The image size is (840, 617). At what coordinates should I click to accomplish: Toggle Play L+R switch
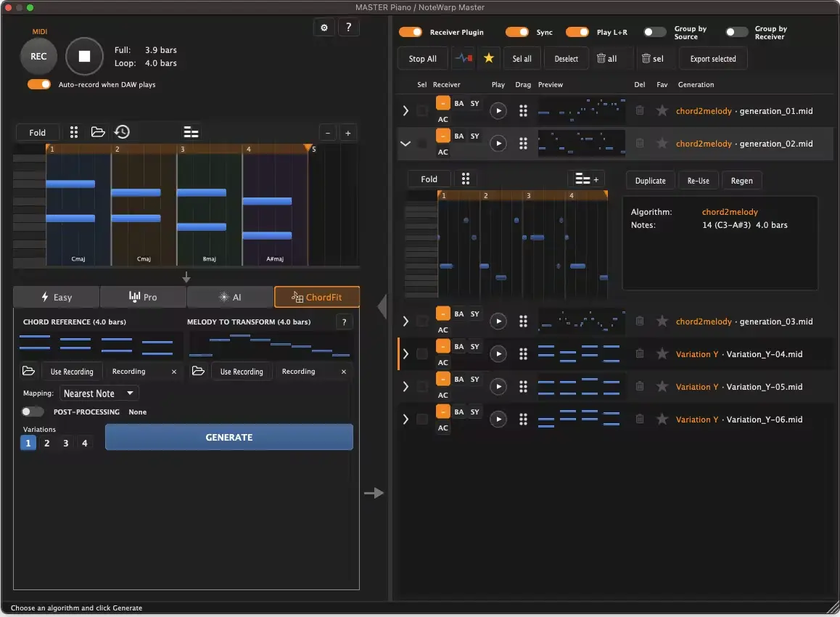(577, 32)
